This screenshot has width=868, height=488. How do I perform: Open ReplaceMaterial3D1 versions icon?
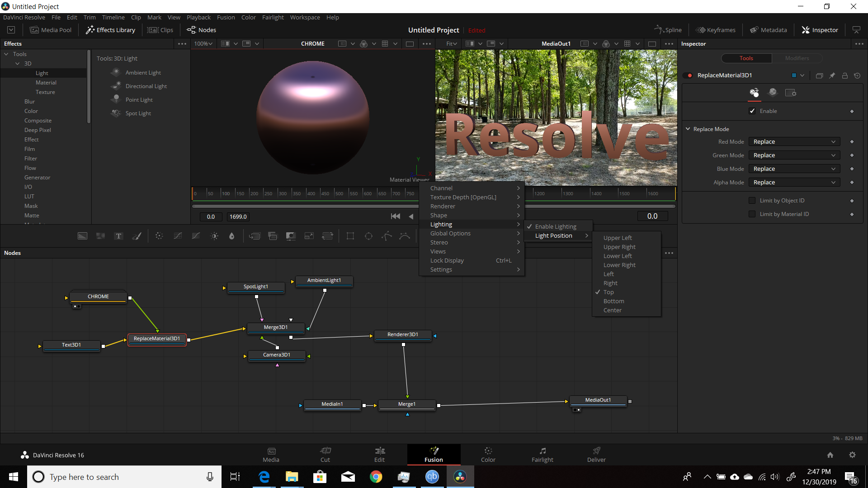pos(819,75)
